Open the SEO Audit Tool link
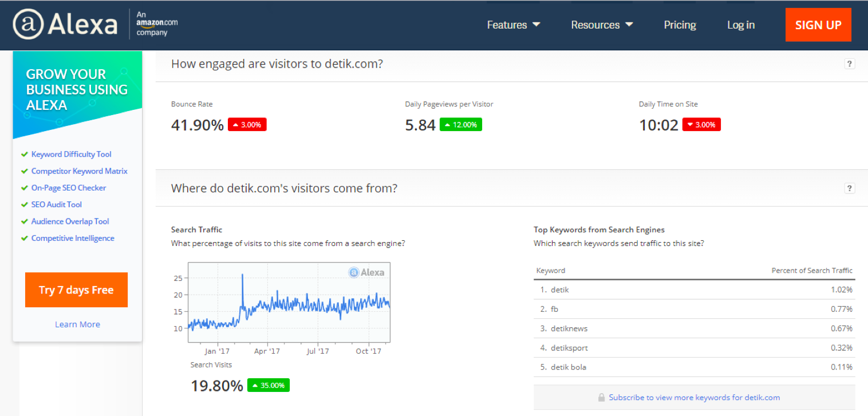 [57, 204]
